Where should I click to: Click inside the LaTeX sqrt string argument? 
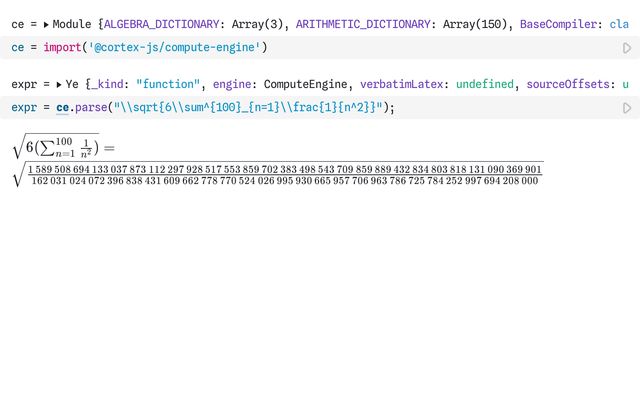248,108
